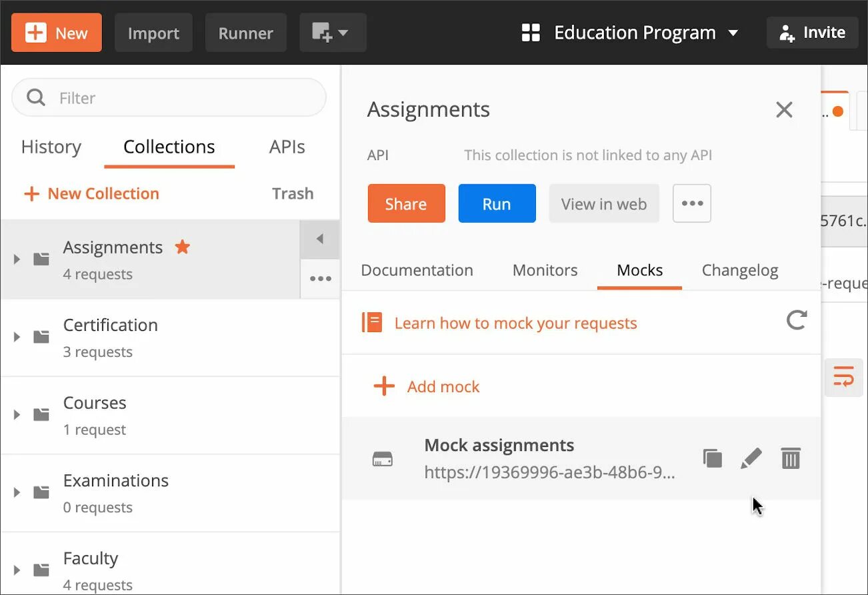Open the Assignments collection ellipsis menu
Screen dimensions: 868x595
320,279
